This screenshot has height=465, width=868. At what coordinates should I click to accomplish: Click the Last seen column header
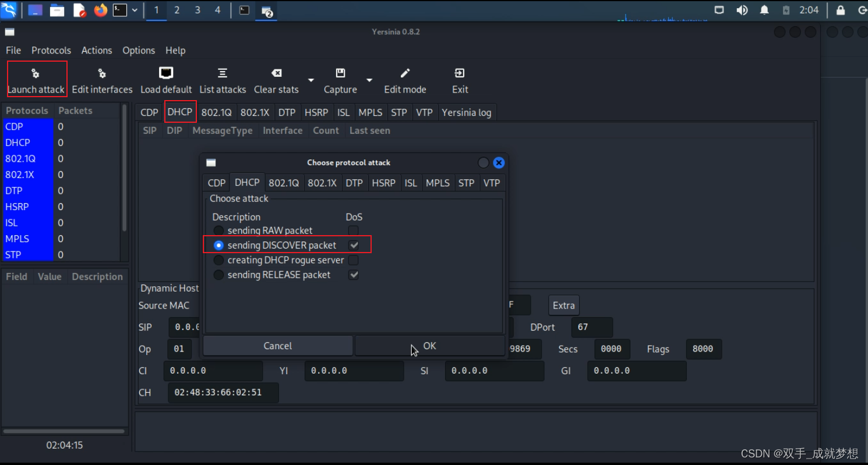tap(370, 130)
